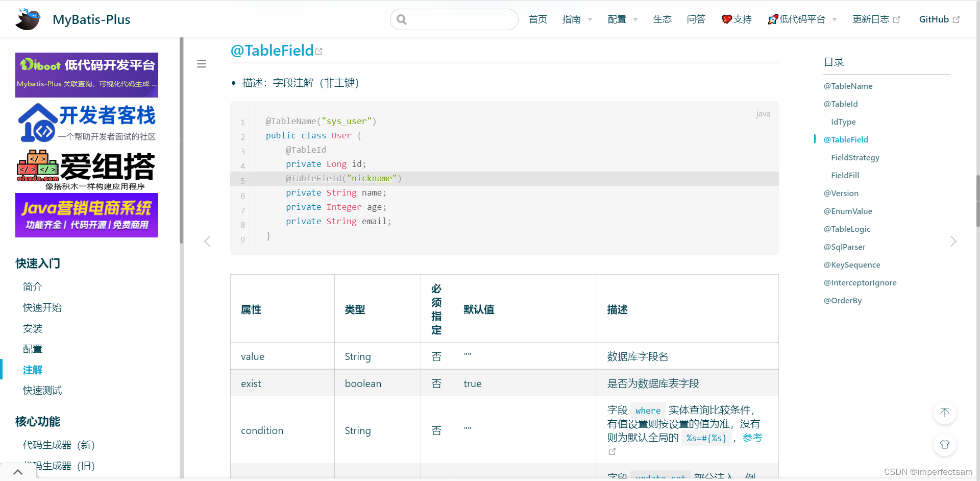Screen dimensions: 980x481
Task: Click the 'exist' attribute cell
Action: point(282,383)
